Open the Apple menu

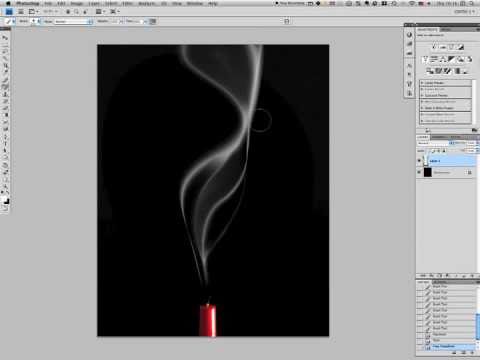8,4
